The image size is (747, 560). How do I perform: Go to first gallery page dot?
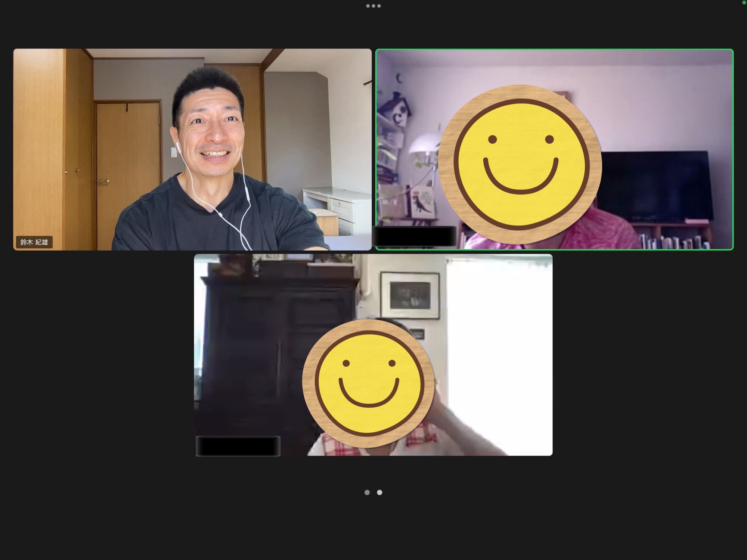pos(367,492)
